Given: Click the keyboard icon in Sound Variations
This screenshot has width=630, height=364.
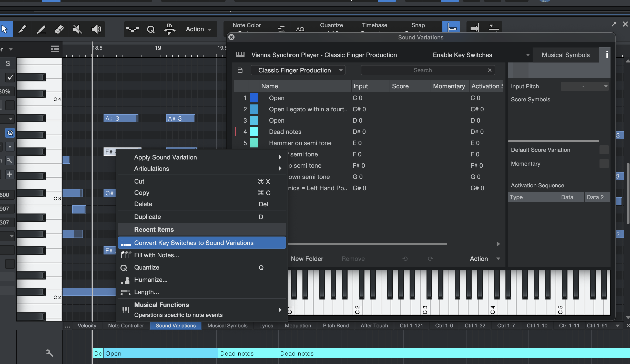Looking at the screenshot, I should point(240,55).
